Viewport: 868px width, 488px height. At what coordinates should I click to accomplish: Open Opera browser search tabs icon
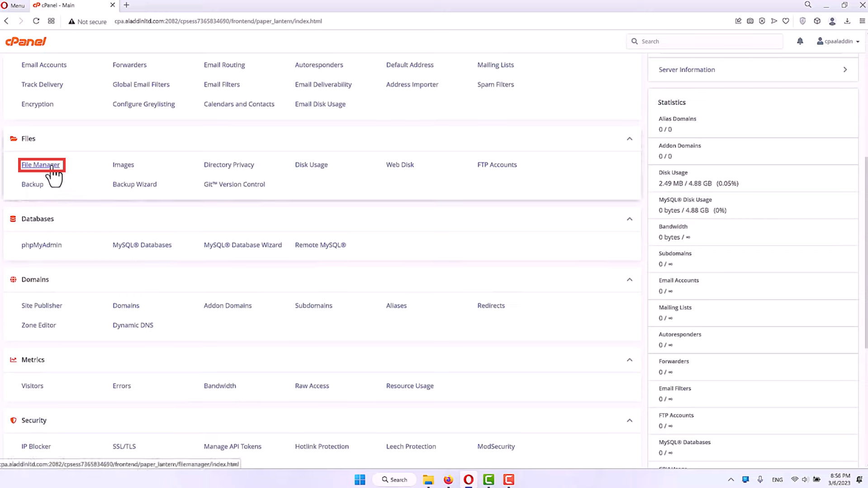point(808,5)
